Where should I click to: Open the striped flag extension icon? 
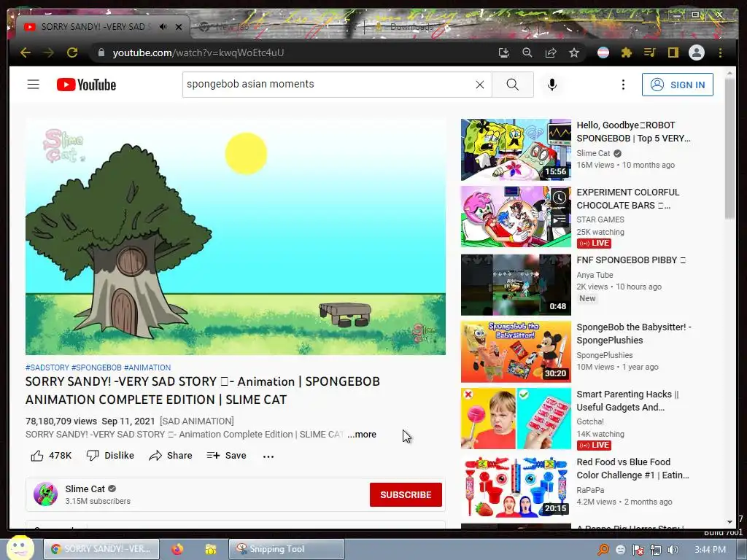[603, 52]
